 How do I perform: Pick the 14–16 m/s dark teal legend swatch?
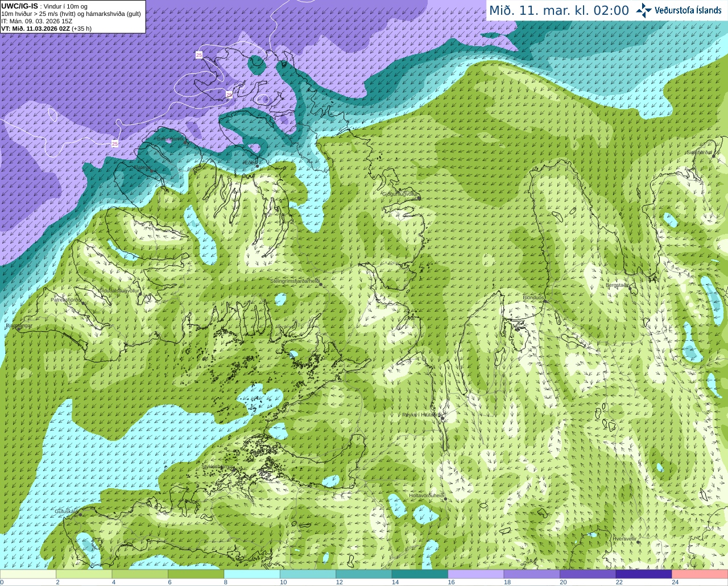[x=420, y=574]
